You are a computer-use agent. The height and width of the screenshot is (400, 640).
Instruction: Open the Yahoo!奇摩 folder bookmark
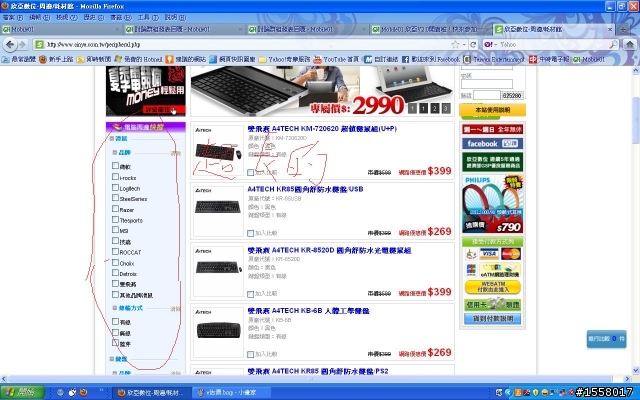click(x=284, y=60)
